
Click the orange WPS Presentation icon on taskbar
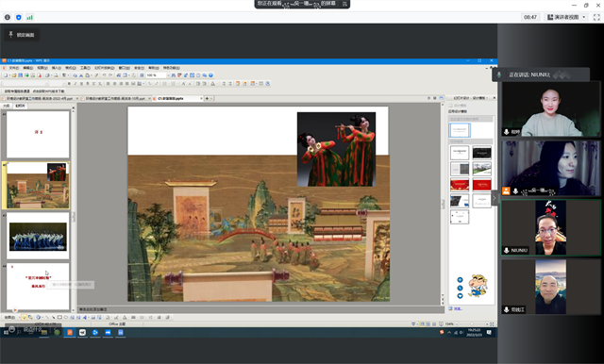70,333
